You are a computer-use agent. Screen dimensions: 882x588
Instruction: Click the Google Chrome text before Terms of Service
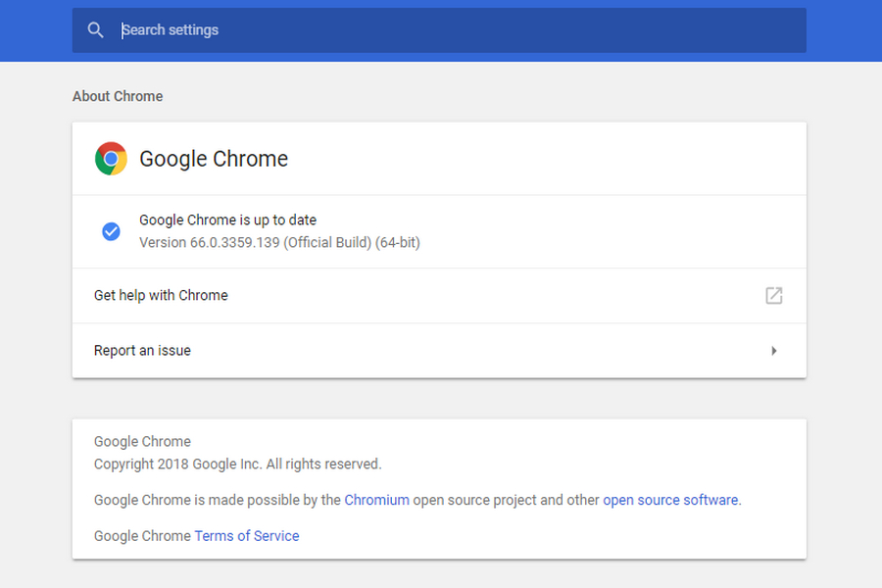point(142,536)
